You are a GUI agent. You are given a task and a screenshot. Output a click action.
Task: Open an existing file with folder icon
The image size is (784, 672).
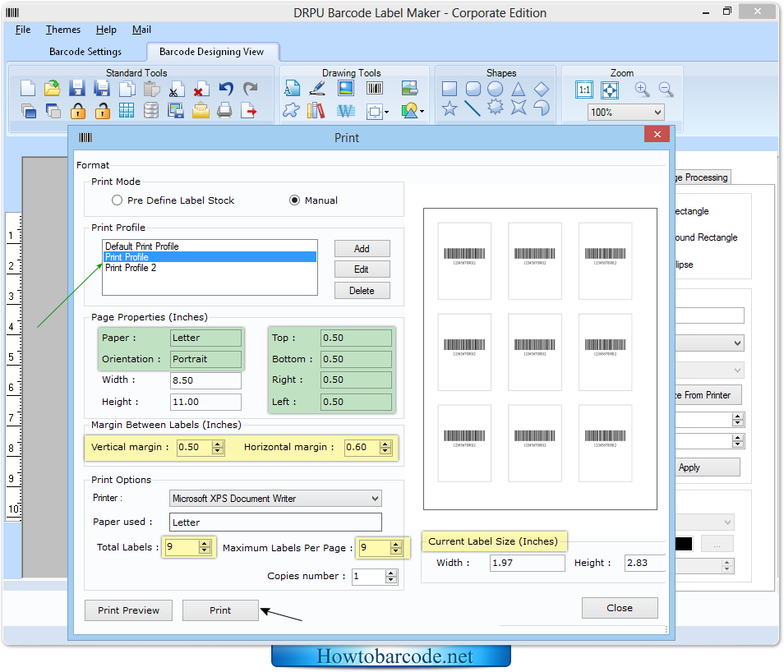coord(52,89)
